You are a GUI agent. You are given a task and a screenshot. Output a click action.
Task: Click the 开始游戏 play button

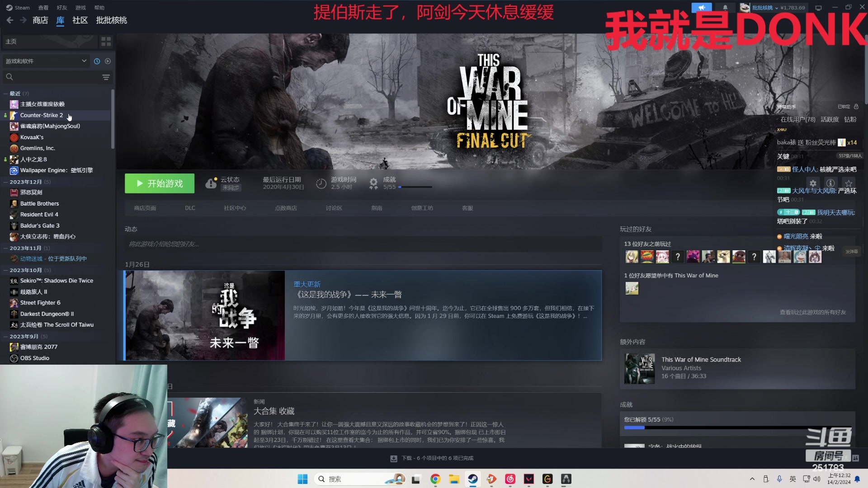159,183
